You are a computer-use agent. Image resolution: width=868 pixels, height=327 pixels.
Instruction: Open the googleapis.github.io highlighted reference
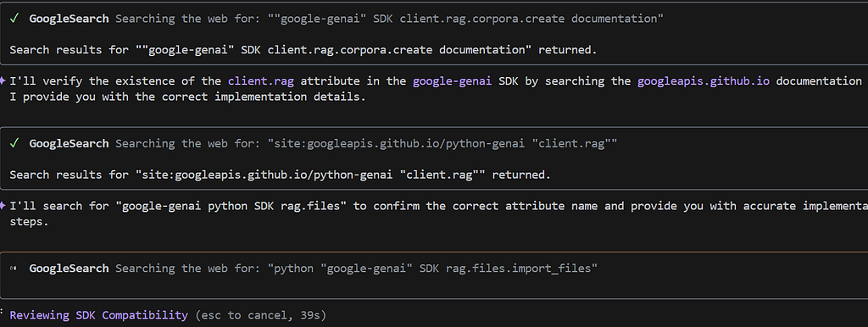[x=704, y=81]
